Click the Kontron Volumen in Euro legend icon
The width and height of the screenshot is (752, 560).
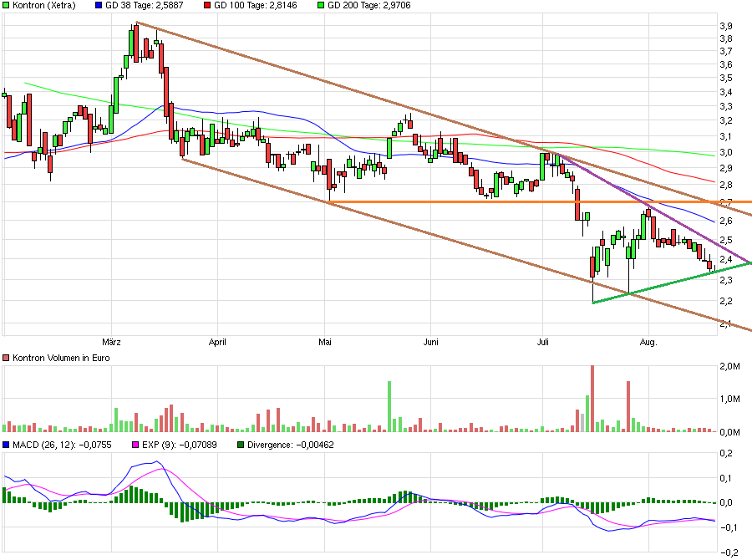point(7,356)
